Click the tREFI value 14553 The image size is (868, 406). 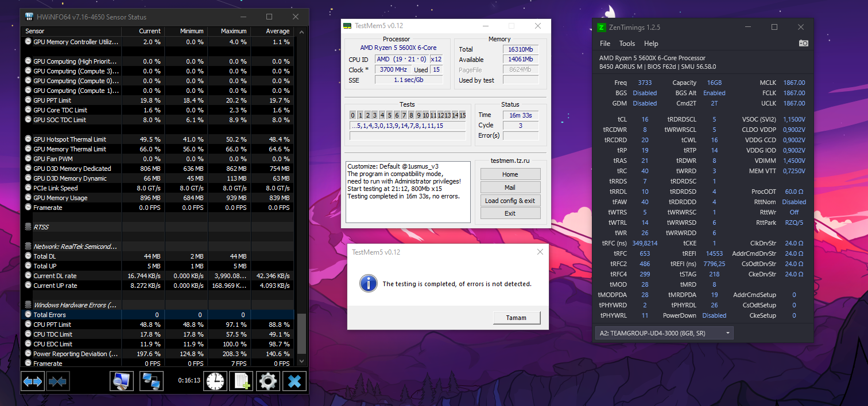714,253
